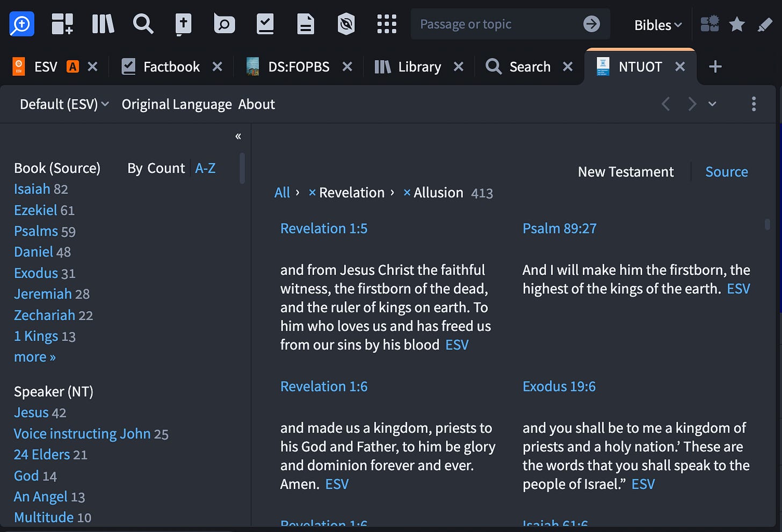
Task: Open the checklist Factbook icon in top toolbar
Action: (265, 24)
